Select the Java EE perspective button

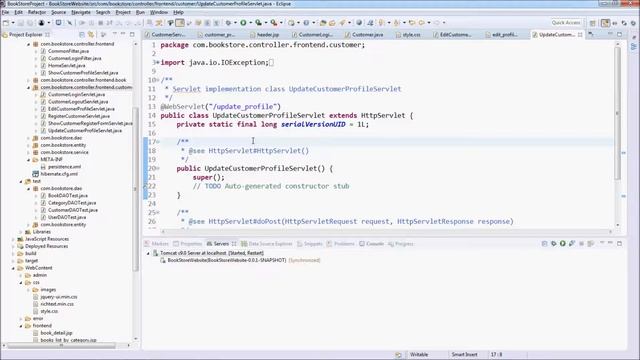pos(605,23)
